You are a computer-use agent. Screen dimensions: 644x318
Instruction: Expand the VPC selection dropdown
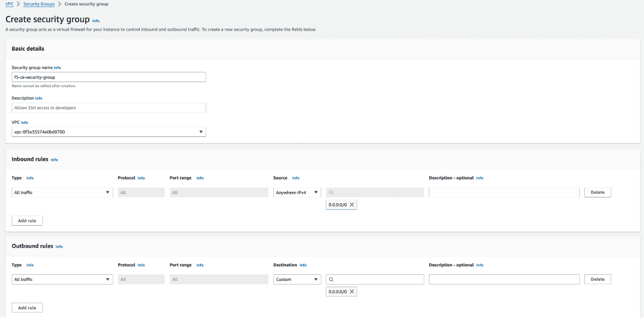coord(109,132)
